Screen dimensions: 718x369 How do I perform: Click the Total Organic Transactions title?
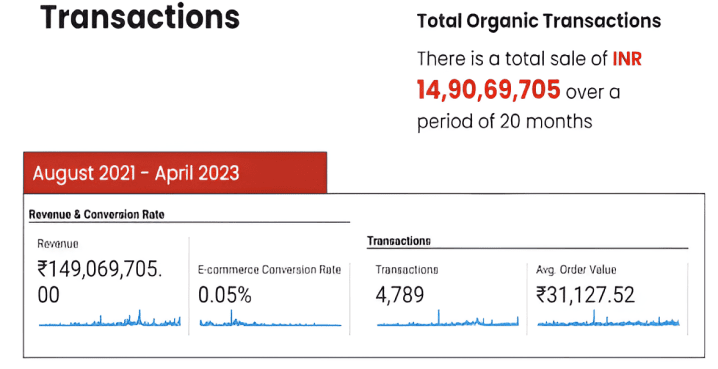click(539, 21)
